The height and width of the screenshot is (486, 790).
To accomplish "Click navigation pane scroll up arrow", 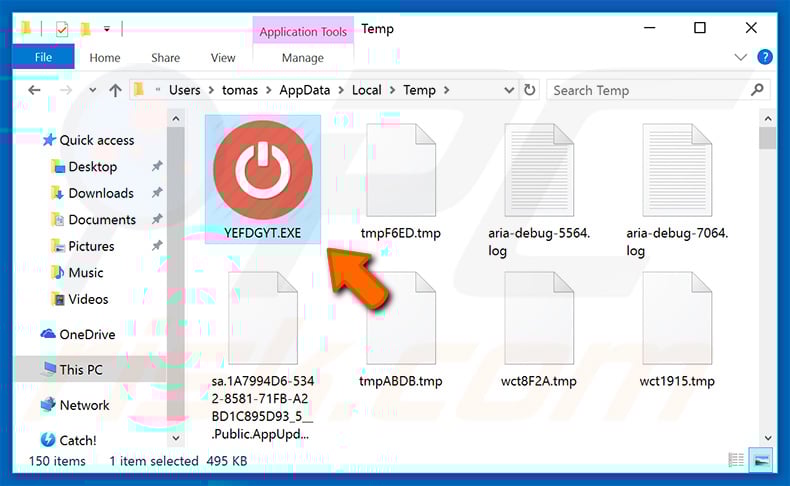I will click(176, 119).
